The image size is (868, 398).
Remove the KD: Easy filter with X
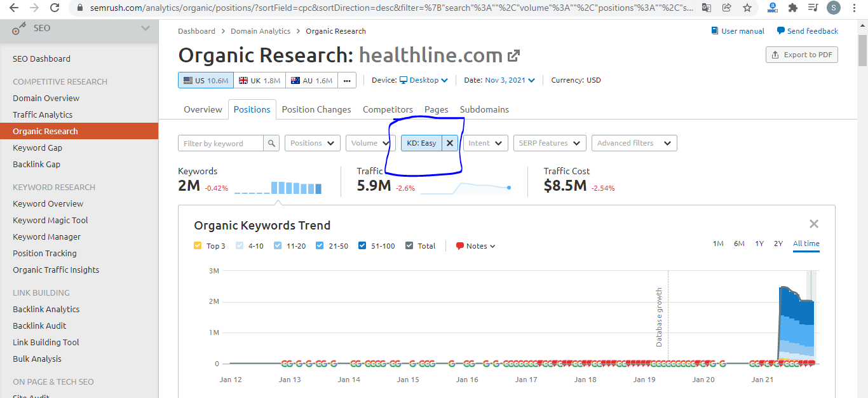[450, 143]
